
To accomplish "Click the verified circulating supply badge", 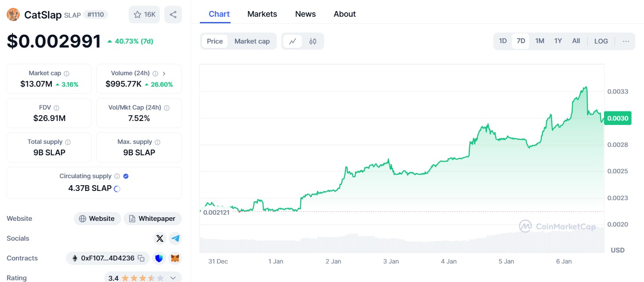I will tap(126, 176).
